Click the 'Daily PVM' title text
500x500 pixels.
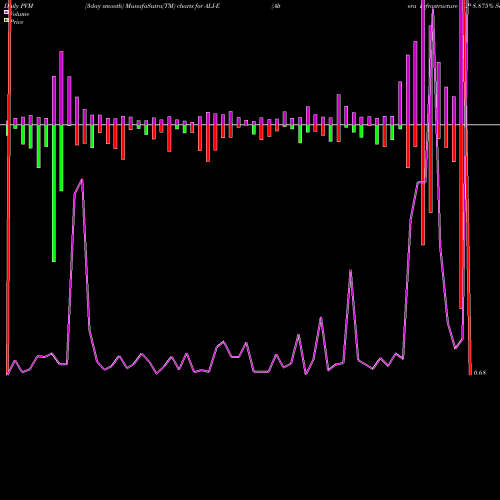tap(19, 6)
